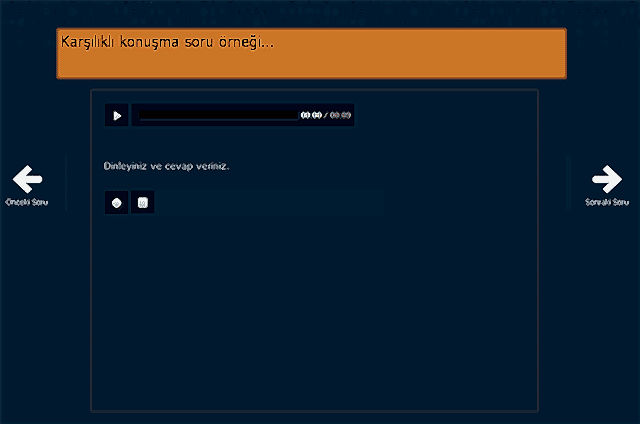Click the 'Dinleyiniz ve cevap veriniz.' instruction text
Viewport: 640px width, 424px height.
tap(166, 166)
